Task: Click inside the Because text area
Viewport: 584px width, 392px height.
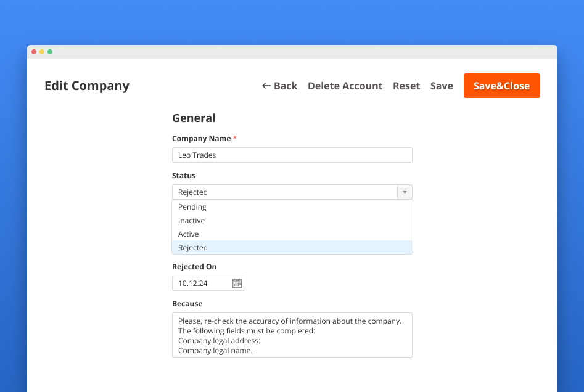Action: click(x=292, y=335)
